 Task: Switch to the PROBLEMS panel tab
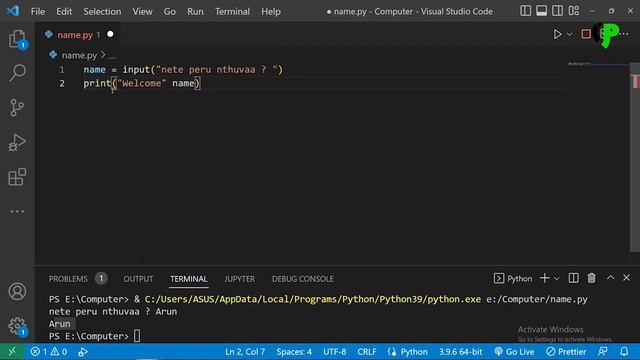point(68,279)
